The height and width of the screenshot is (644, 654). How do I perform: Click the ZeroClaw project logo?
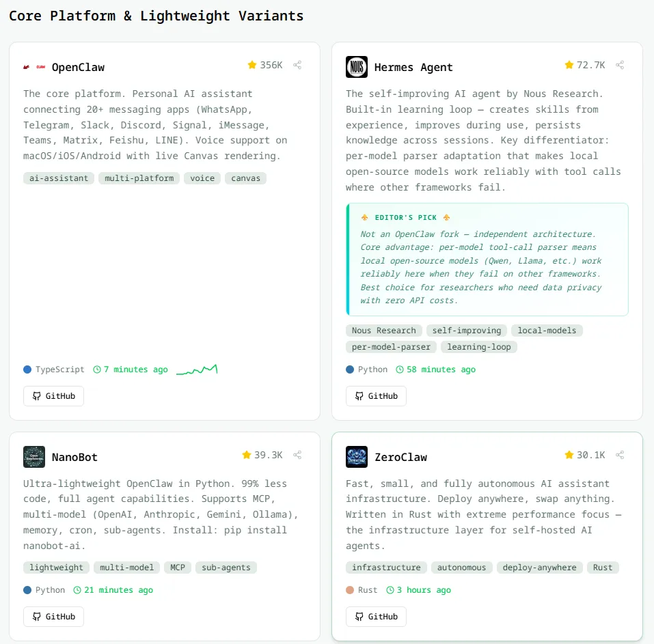click(x=357, y=457)
